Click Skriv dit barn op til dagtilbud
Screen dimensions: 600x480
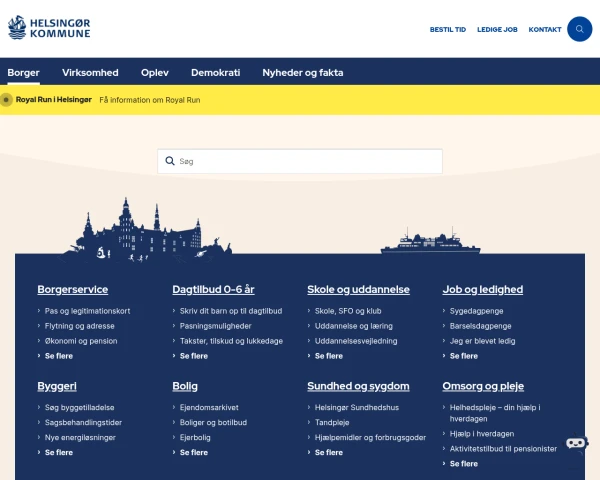pos(231,311)
